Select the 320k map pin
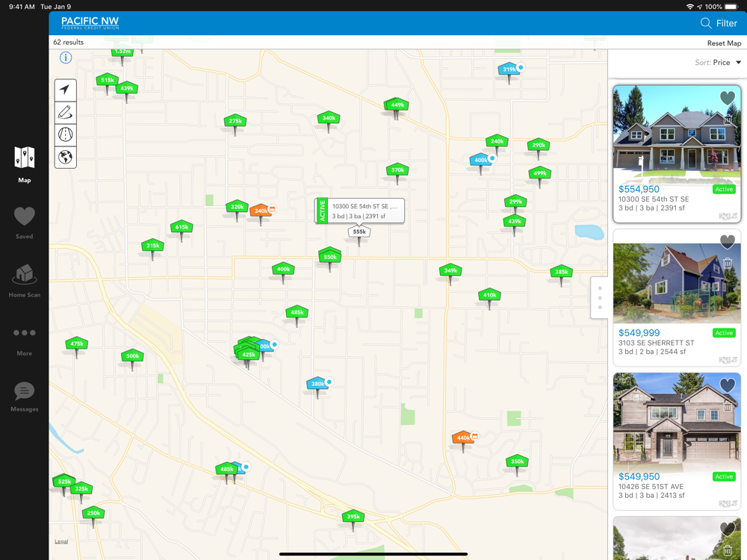Viewport: 747px width, 560px height. (x=238, y=207)
